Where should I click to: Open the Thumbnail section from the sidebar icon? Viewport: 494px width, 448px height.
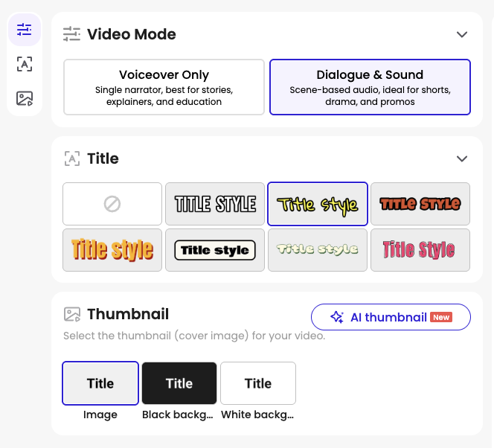pyautogui.click(x=25, y=98)
